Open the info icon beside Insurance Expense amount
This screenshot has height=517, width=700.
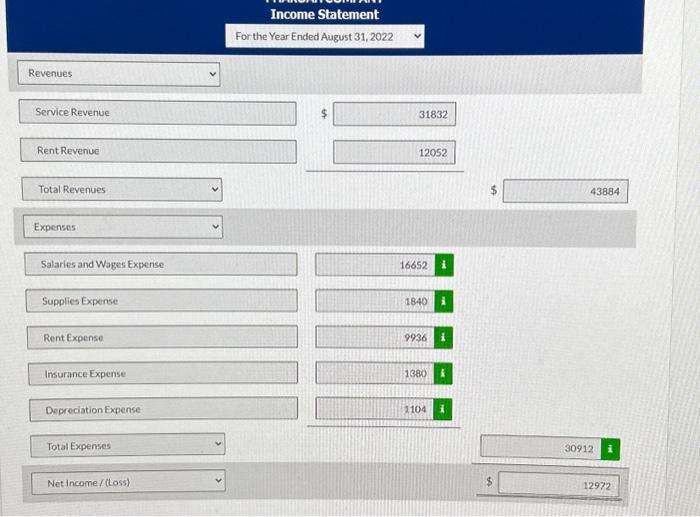(x=442, y=373)
